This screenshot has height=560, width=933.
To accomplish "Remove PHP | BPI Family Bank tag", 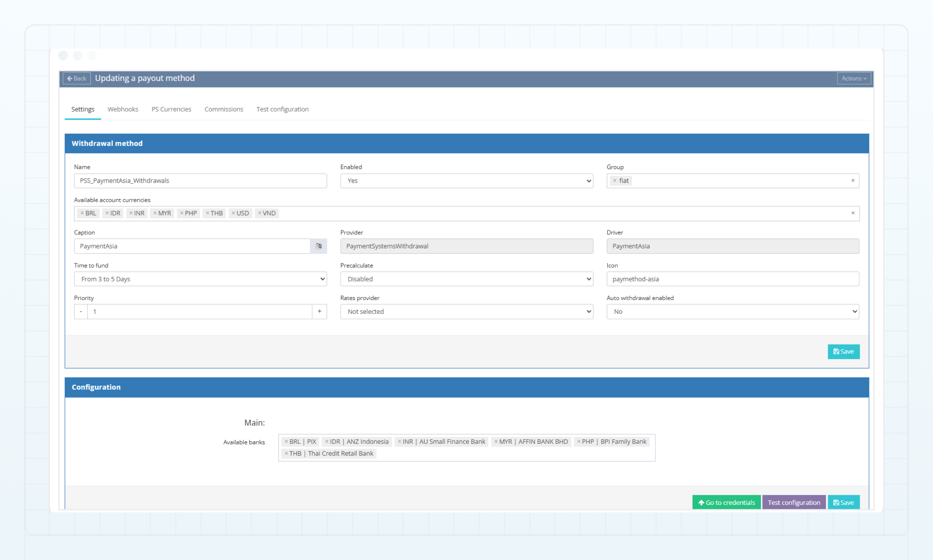I will [x=579, y=441].
